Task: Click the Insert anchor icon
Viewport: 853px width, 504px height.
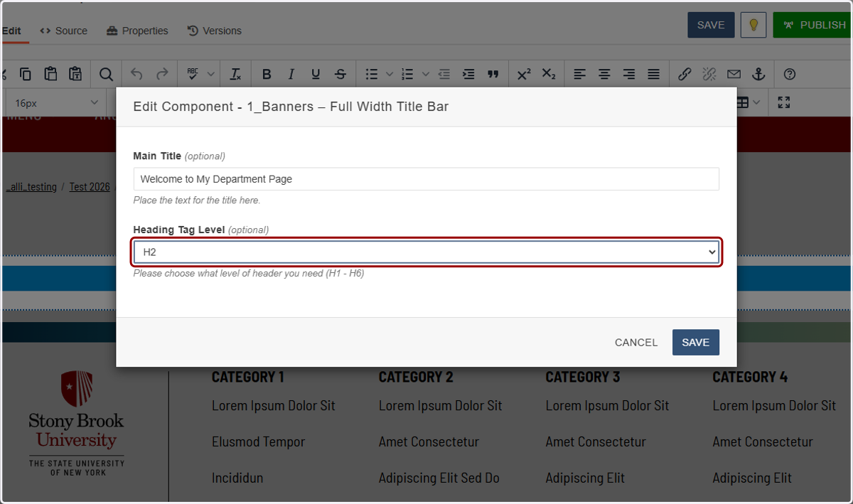Action: tap(758, 74)
